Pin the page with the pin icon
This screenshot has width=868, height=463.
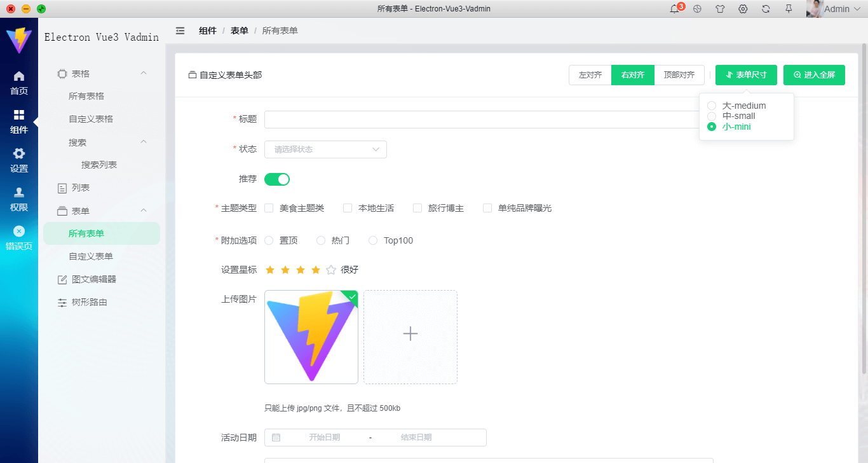pyautogui.click(x=789, y=9)
